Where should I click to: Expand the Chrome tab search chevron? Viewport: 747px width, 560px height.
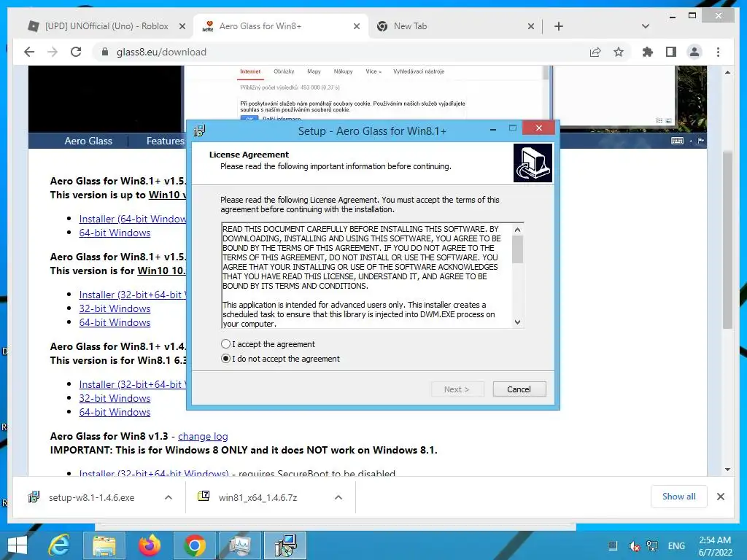coord(646,26)
